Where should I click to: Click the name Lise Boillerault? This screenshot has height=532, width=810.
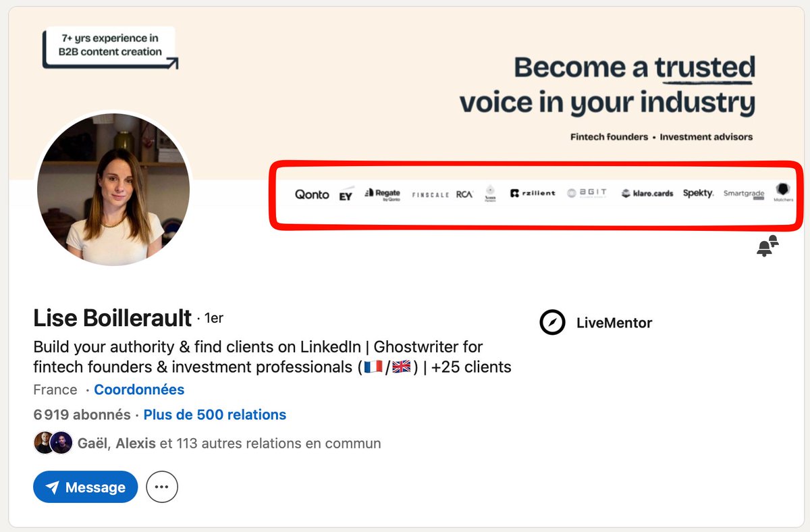click(113, 317)
